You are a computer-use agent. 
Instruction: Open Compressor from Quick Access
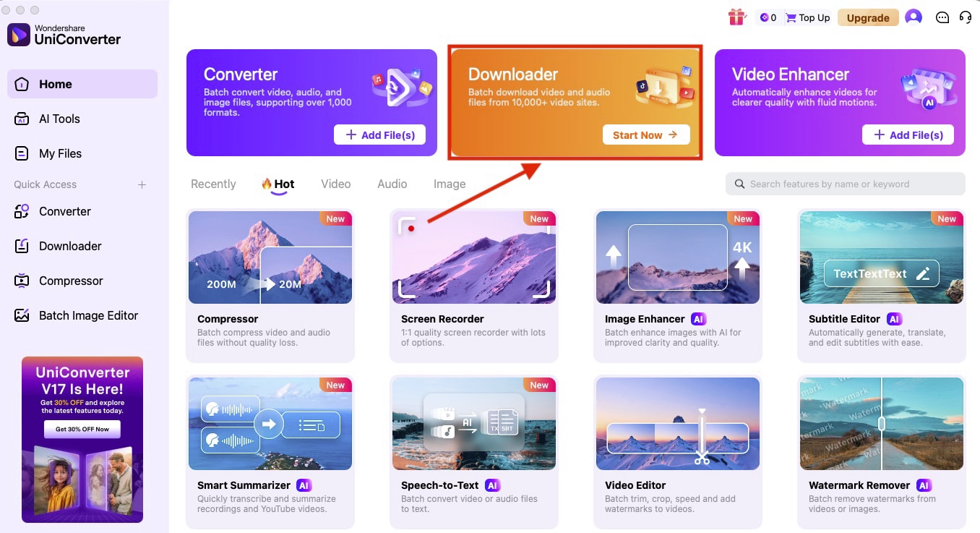click(x=82, y=281)
